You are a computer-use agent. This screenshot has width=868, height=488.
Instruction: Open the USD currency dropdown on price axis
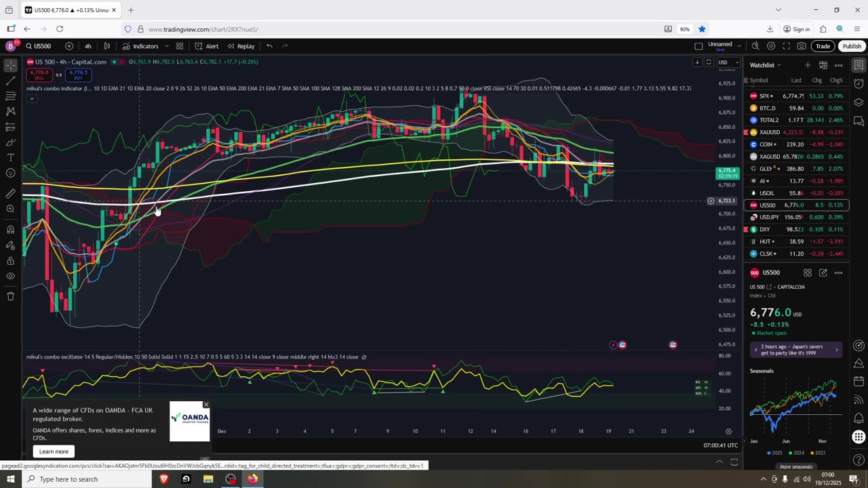(x=728, y=62)
